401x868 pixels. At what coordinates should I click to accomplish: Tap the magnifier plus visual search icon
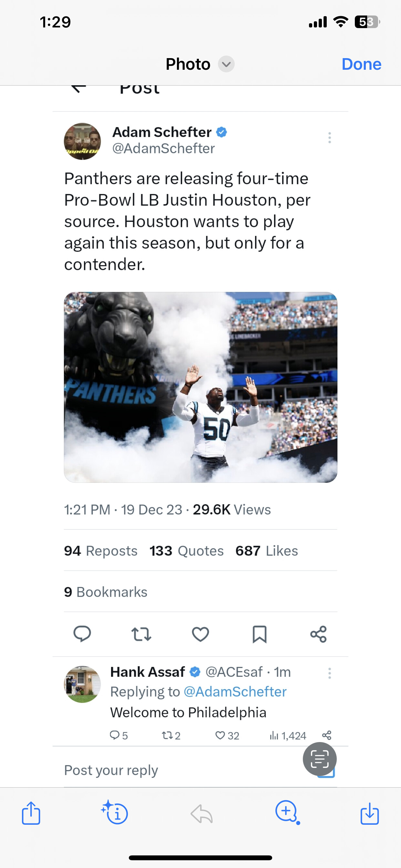click(x=287, y=812)
